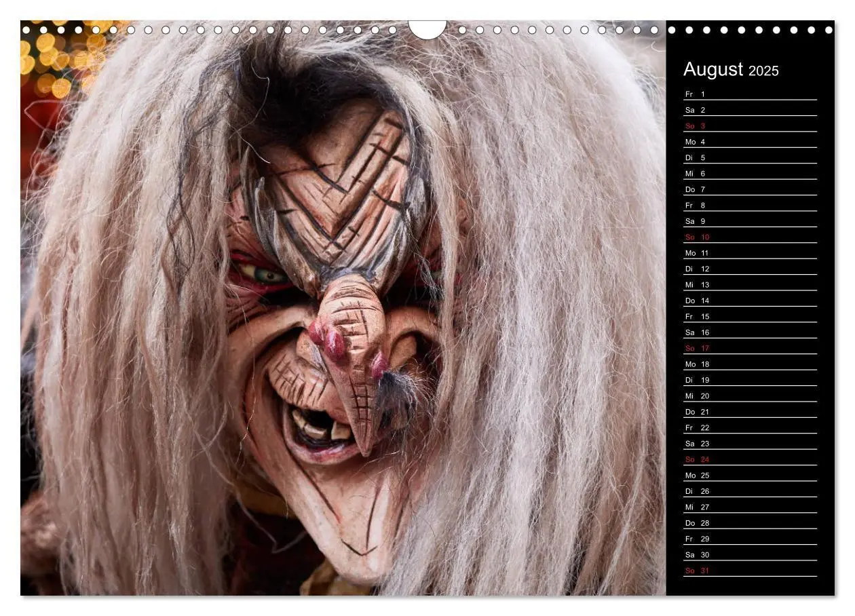Select the date row 'Do 7'
The width and height of the screenshot is (855, 616).
tap(750, 189)
